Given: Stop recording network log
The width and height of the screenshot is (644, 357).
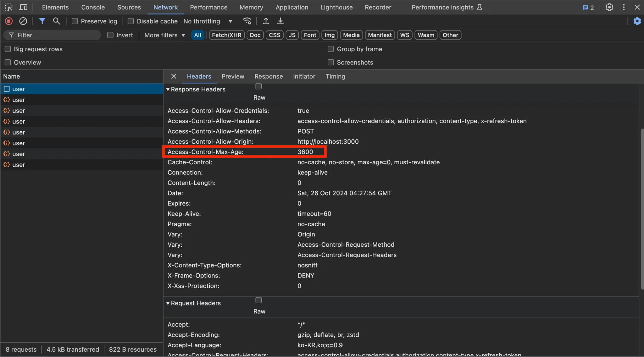Looking at the screenshot, I should point(9,21).
